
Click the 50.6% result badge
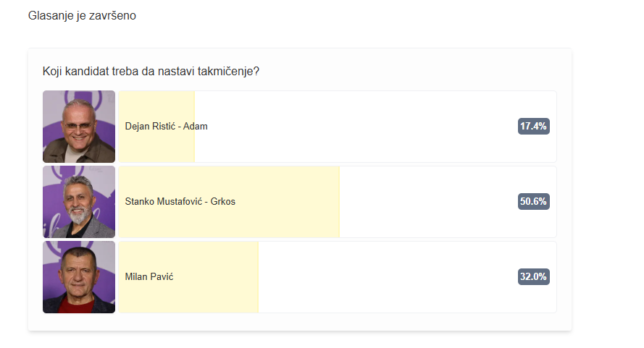[x=533, y=202]
